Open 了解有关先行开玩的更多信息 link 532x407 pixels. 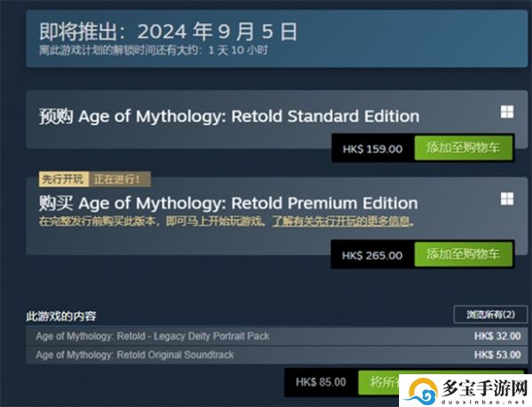click(343, 222)
